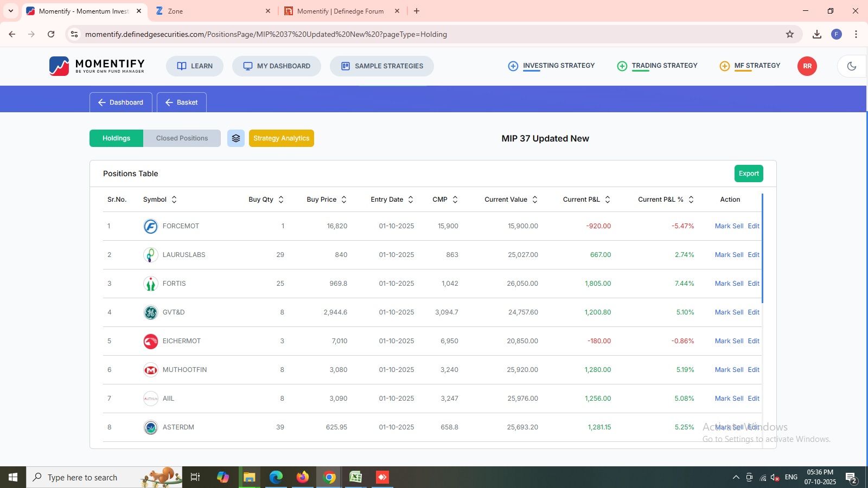The width and height of the screenshot is (868, 488).
Task: Click Mark Sell for LAURUSLABS
Action: pyautogui.click(x=729, y=255)
